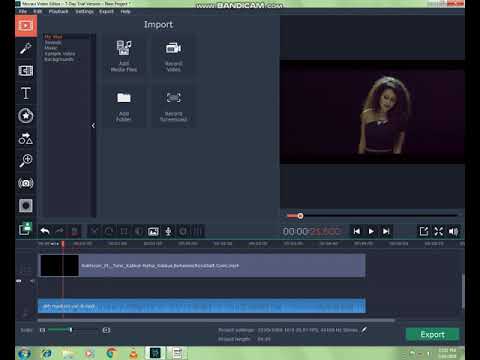The height and width of the screenshot is (360, 480).
Task: Open the Crop tool
Action: tap(124, 231)
